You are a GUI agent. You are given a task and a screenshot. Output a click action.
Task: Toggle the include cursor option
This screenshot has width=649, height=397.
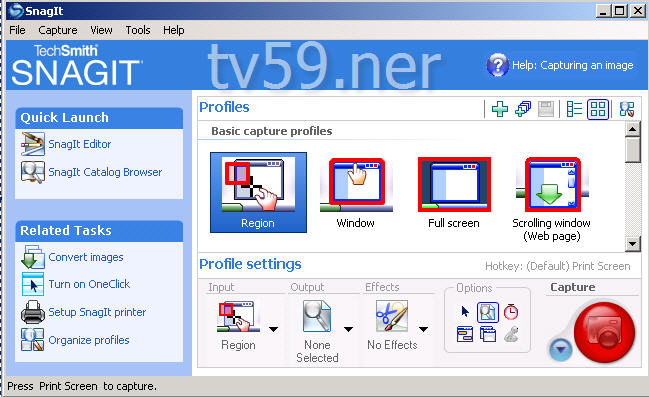click(x=465, y=311)
